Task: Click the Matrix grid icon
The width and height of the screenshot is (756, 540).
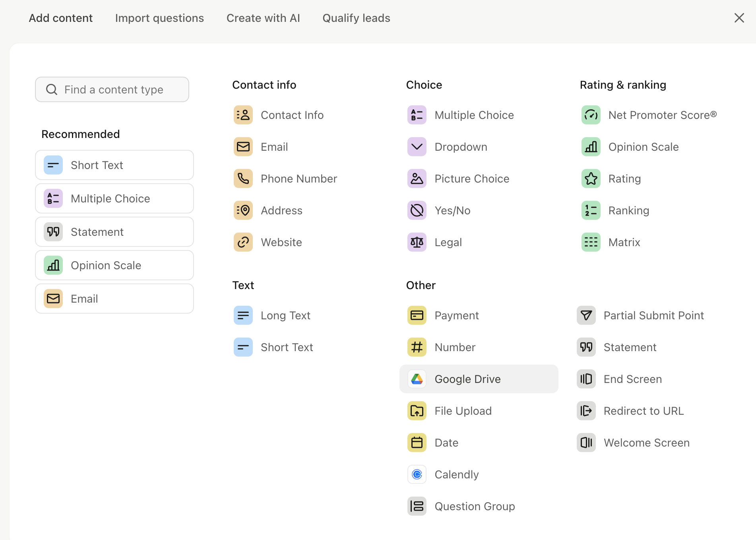Action: [591, 242]
